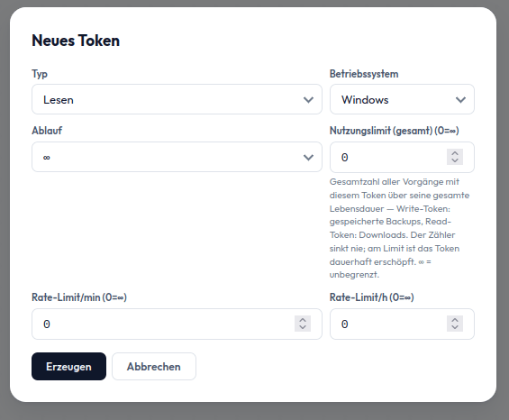Screen dimensions: 509x420
Task: Click the Typ label
Action: [x=40, y=74]
